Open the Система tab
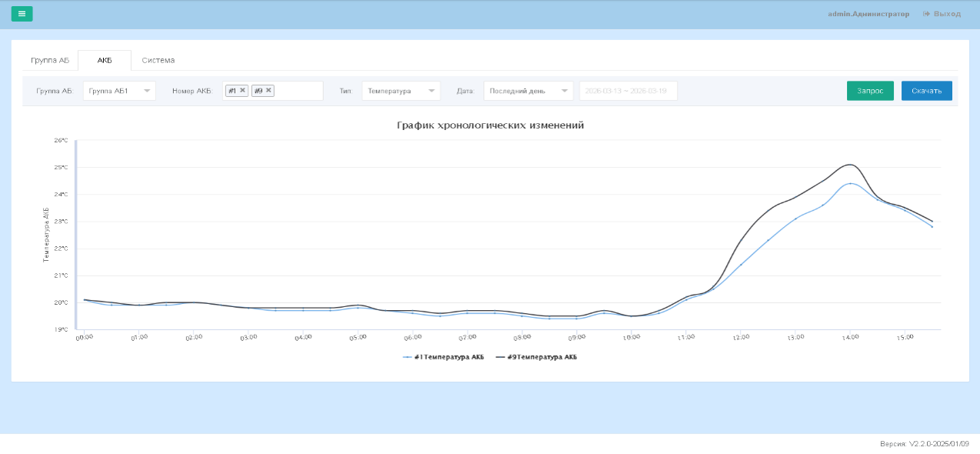The height and width of the screenshot is (454, 980). (x=158, y=60)
